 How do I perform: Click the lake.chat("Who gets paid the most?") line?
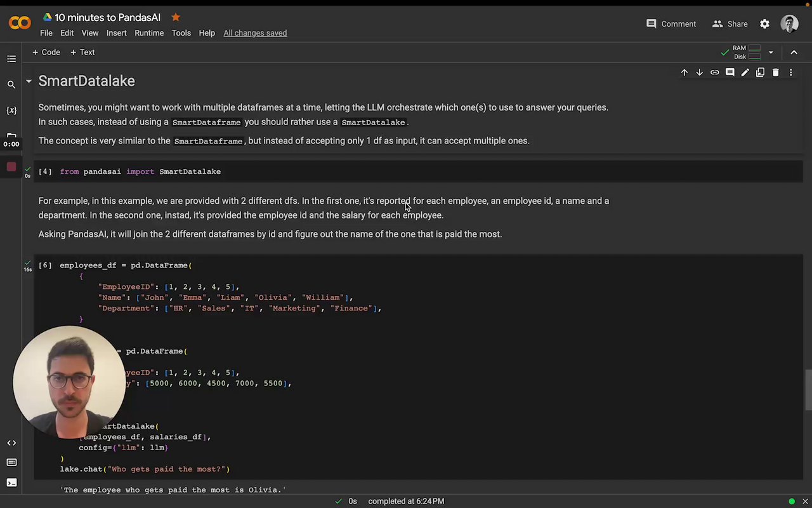pyautogui.click(x=145, y=469)
